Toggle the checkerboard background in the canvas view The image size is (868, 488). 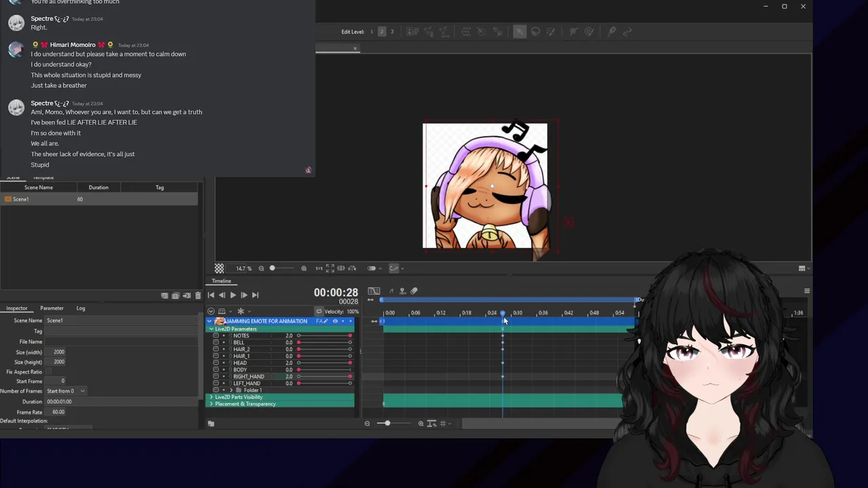(x=219, y=268)
